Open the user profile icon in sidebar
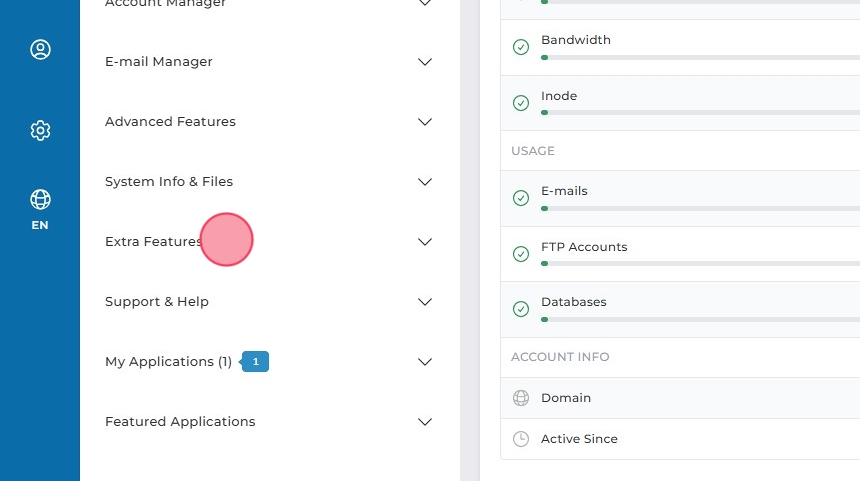 pyautogui.click(x=40, y=50)
